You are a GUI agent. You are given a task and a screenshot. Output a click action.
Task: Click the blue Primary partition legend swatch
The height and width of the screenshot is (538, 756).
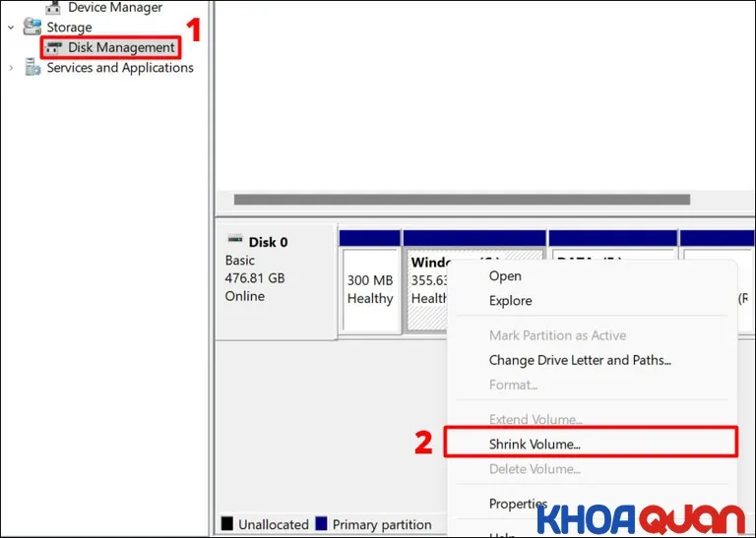[x=321, y=524]
